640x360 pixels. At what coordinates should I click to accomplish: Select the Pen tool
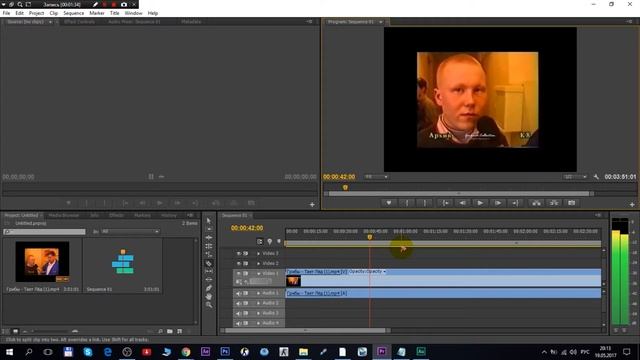(209, 288)
